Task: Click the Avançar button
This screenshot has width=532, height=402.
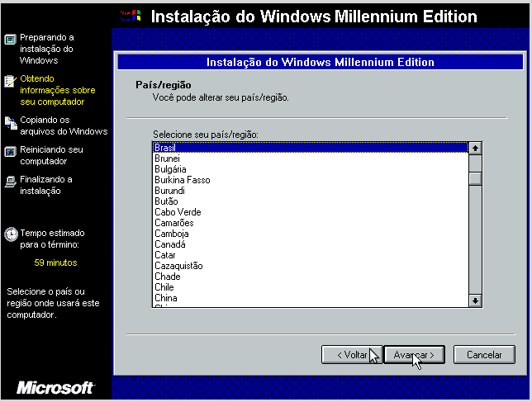Action: tap(414, 355)
